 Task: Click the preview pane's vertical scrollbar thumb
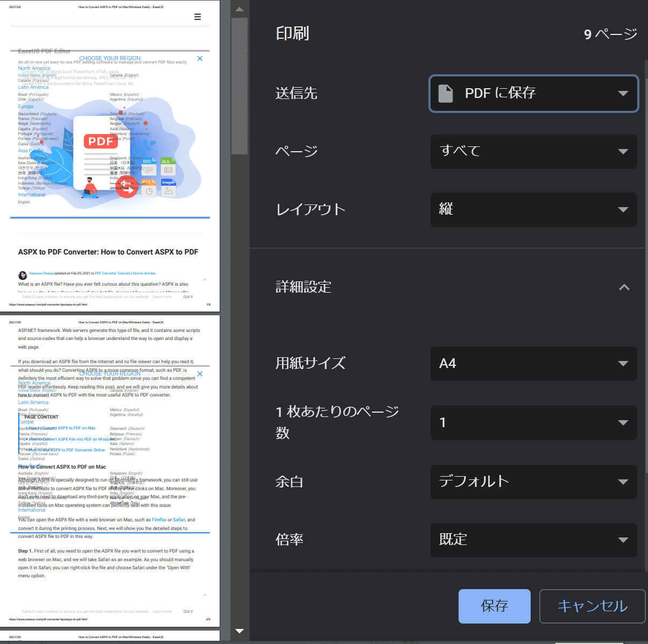(240, 86)
